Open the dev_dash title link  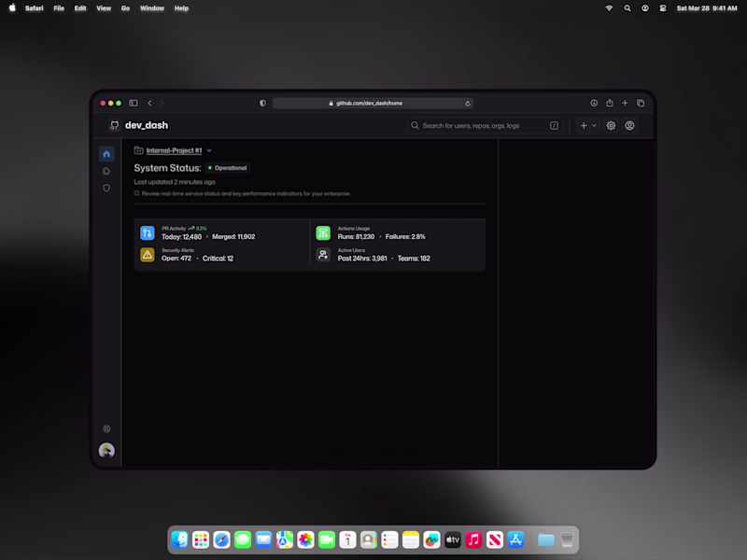click(x=147, y=125)
